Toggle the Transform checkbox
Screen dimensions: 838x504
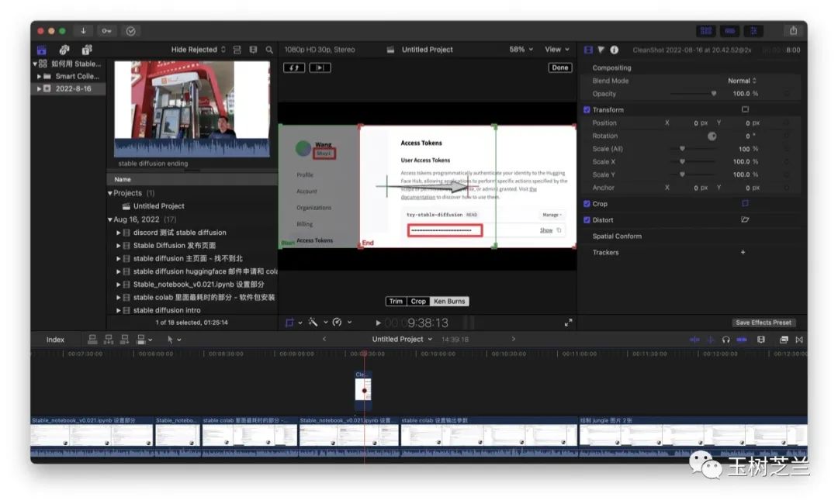(x=587, y=110)
